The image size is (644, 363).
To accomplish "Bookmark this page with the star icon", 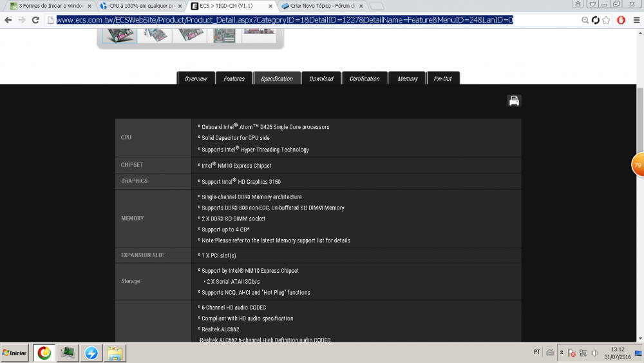I will tap(607, 20).
